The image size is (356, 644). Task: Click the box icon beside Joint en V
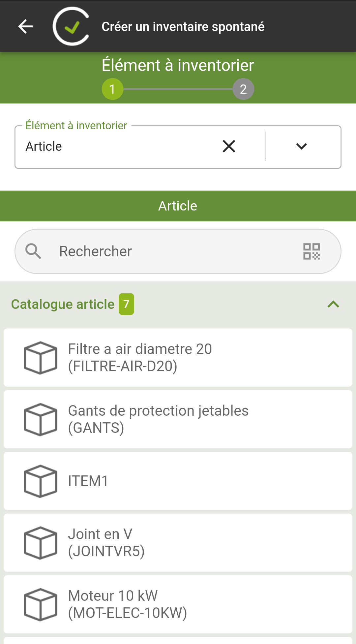(x=41, y=543)
